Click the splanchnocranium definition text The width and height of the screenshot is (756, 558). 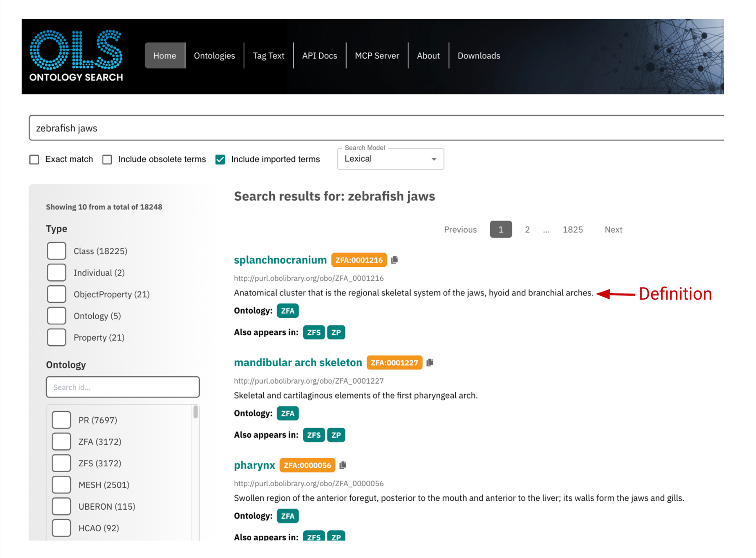point(414,293)
